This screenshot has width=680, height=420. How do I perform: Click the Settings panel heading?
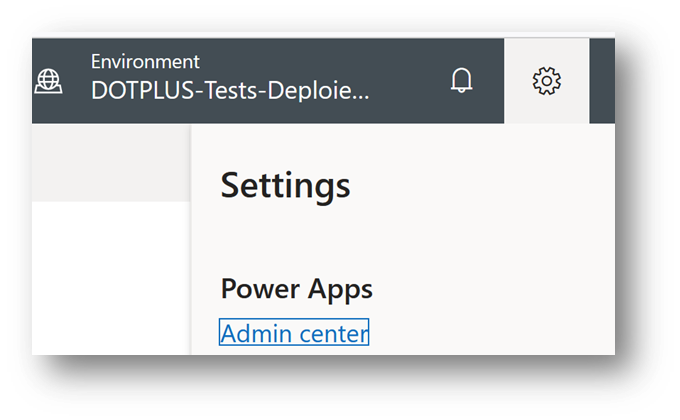tap(285, 185)
